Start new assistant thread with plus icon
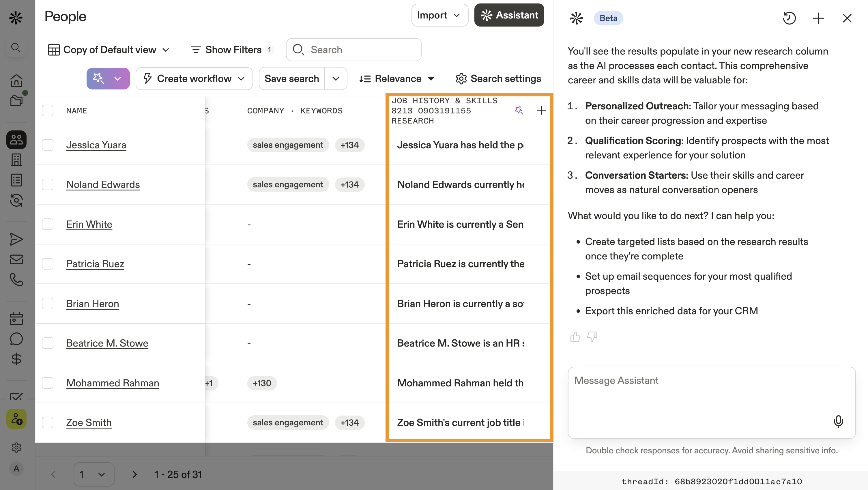This screenshot has height=490, width=868. tap(818, 18)
